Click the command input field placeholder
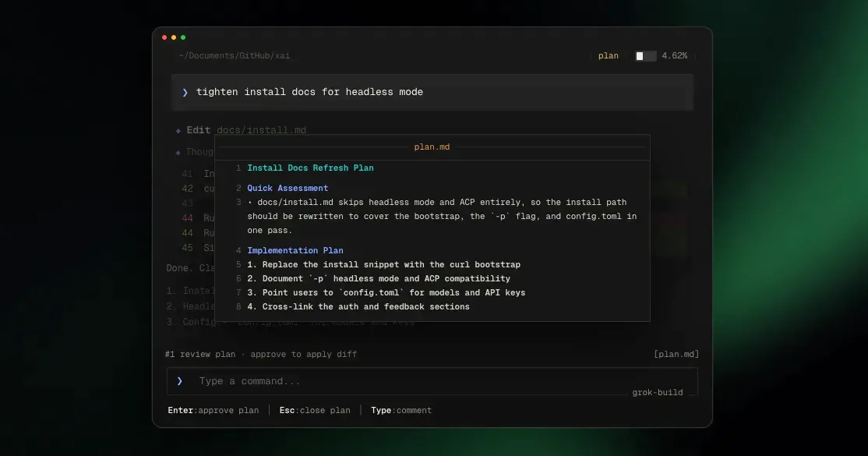The image size is (868, 456). (x=249, y=381)
